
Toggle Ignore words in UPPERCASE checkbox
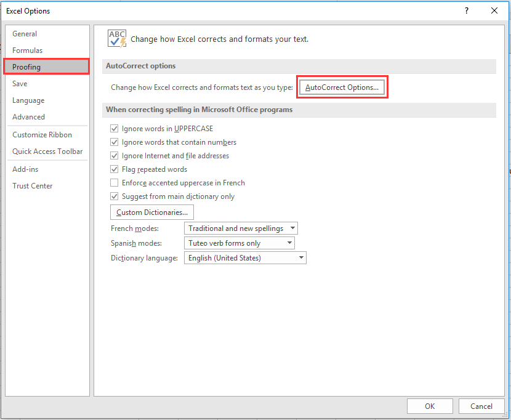(114, 129)
